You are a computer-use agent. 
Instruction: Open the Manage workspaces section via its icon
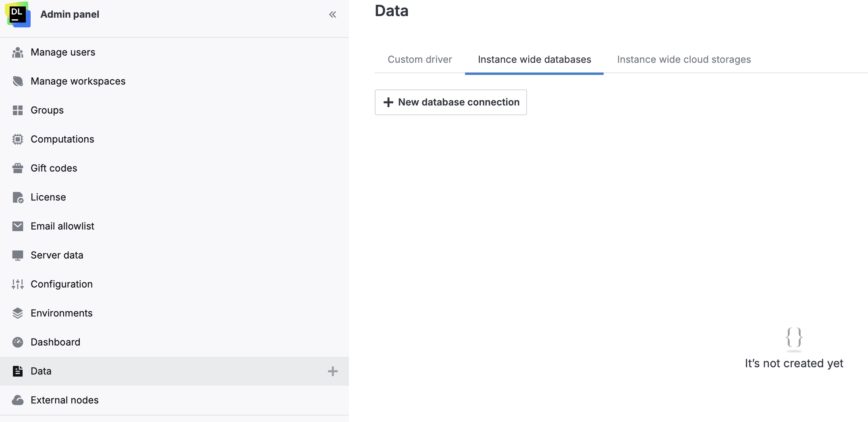click(18, 81)
